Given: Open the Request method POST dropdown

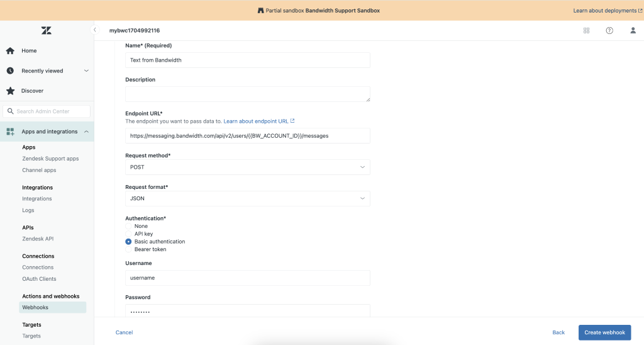Looking at the screenshot, I should pos(248,167).
